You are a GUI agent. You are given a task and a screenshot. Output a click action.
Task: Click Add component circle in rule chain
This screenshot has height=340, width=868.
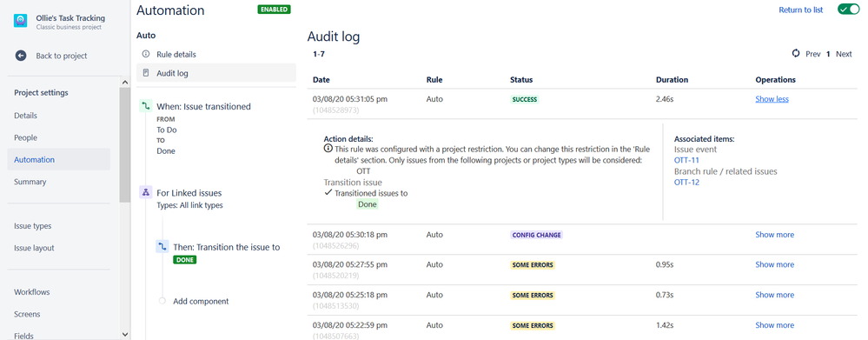162,301
